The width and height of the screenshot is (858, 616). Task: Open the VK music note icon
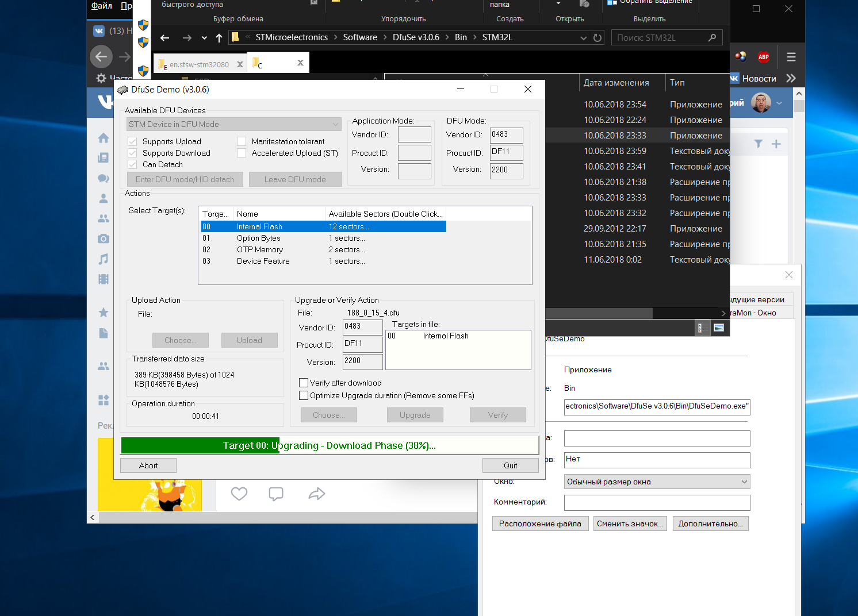pyautogui.click(x=104, y=259)
